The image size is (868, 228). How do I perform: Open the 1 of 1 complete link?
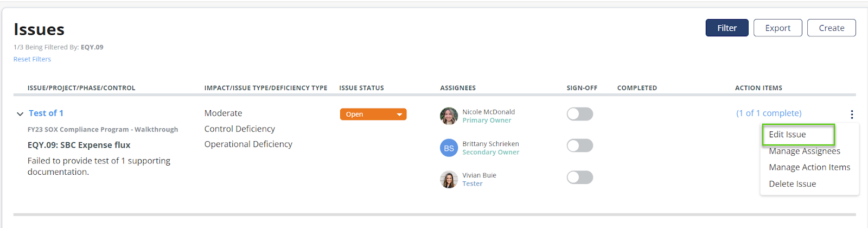click(x=768, y=113)
